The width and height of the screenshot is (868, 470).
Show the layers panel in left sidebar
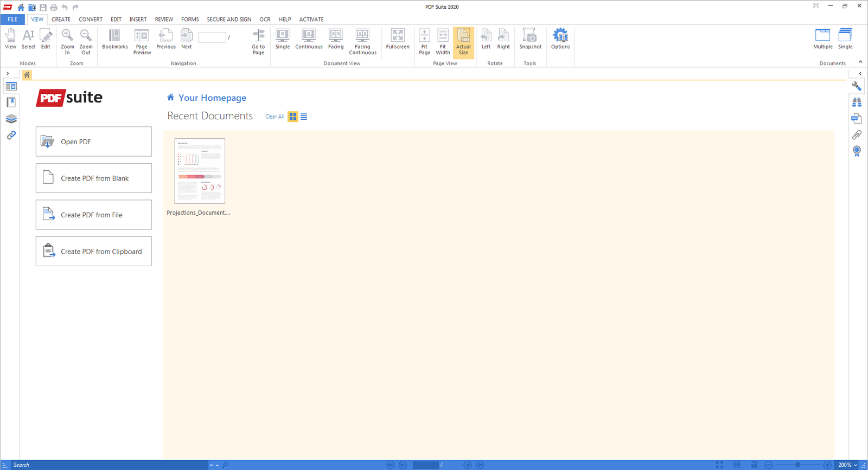[x=11, y=119]
